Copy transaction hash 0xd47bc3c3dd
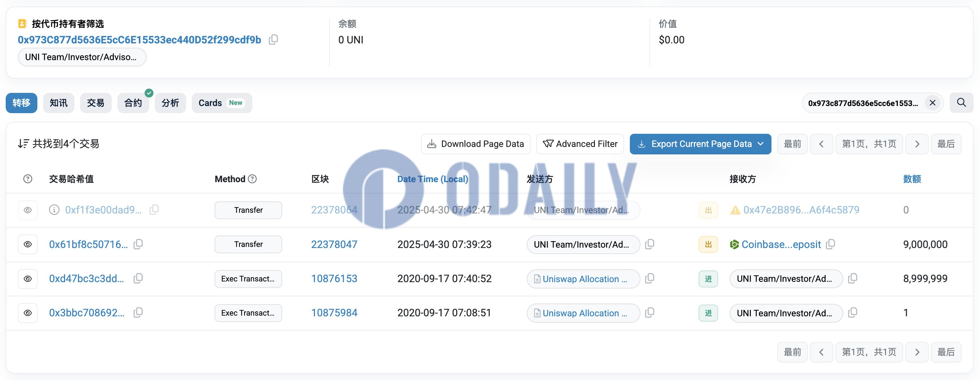The height and width of the screenshot is (380, 980). click(x=138, y=279)
